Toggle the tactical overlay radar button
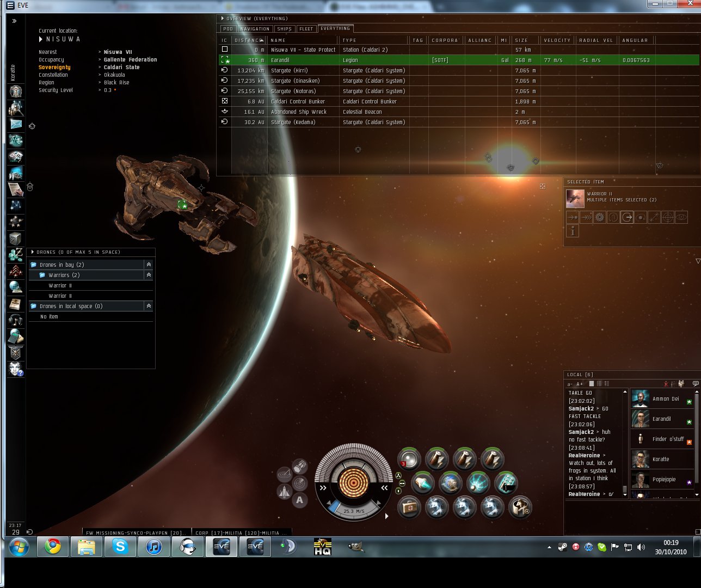Viewport: 701px width, 588px height. (300, 483)
